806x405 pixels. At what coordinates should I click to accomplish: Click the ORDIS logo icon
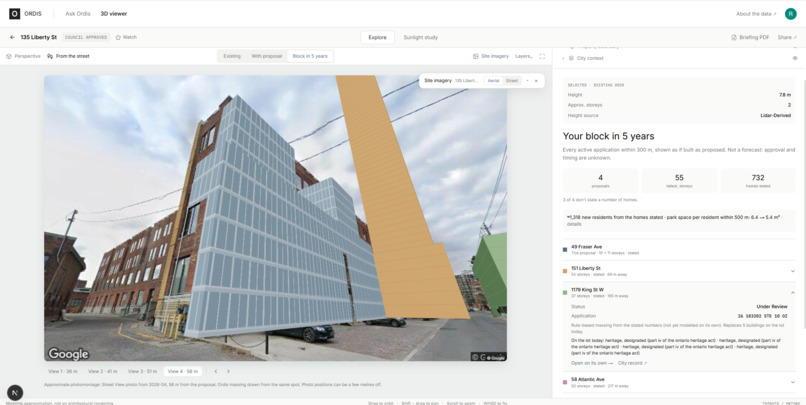tap(14, 14)
